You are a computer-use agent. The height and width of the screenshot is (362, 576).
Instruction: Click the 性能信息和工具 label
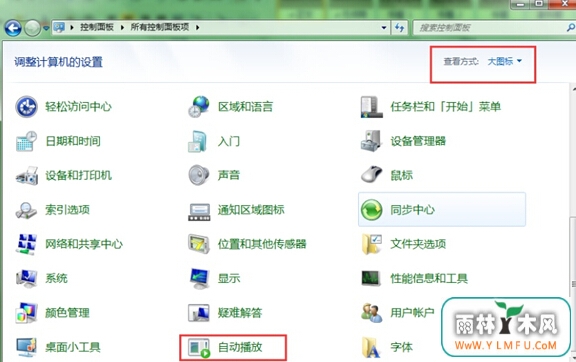[429, 278]
